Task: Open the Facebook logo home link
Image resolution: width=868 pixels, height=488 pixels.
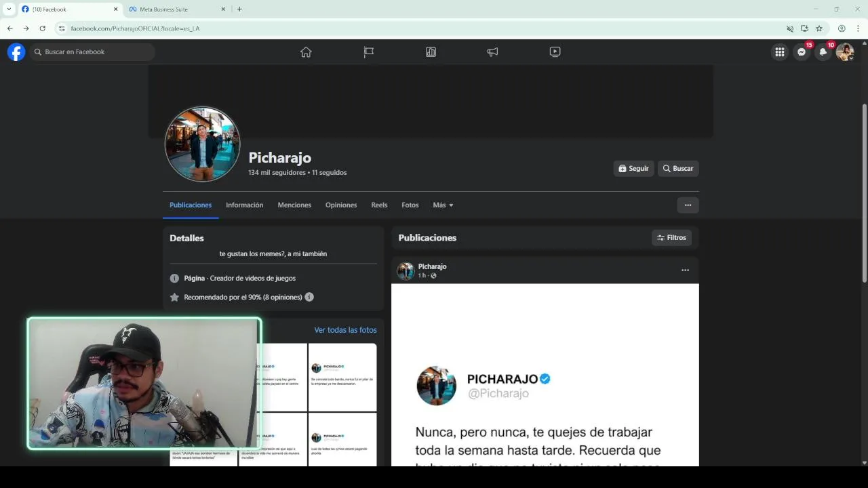Action: tap(16, 52)
